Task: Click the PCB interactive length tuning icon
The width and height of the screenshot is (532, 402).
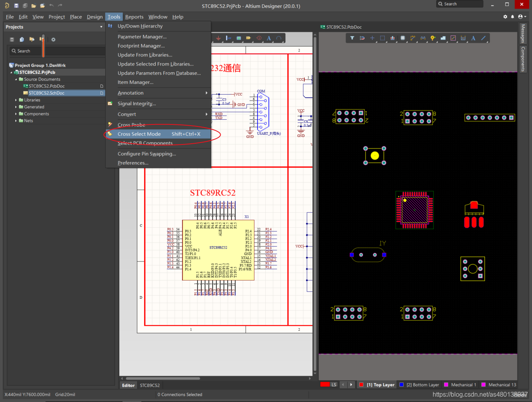Action: coord(423,38)
